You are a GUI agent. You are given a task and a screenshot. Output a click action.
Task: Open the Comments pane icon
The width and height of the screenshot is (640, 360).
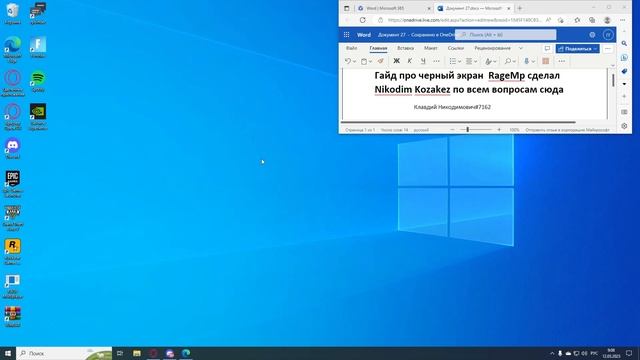coord(547,49)
